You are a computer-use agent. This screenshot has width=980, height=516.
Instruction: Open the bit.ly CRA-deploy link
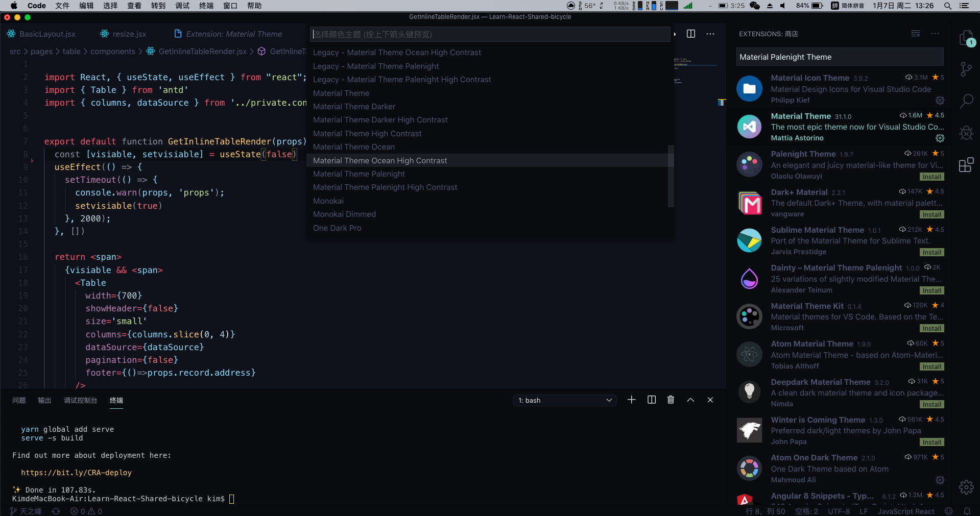click(77, 473)
